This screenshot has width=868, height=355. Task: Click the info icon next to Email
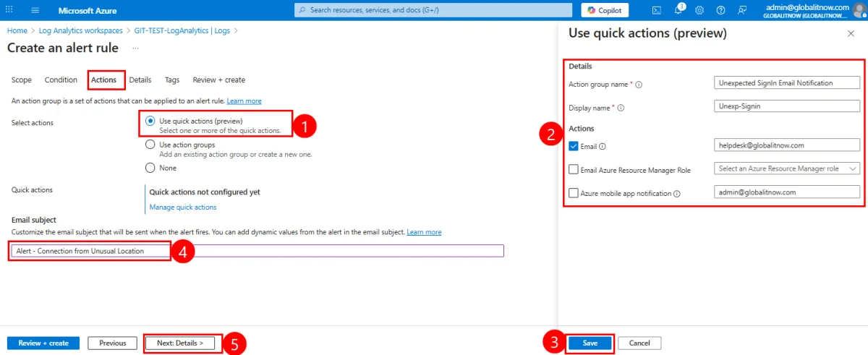(603, 146)
